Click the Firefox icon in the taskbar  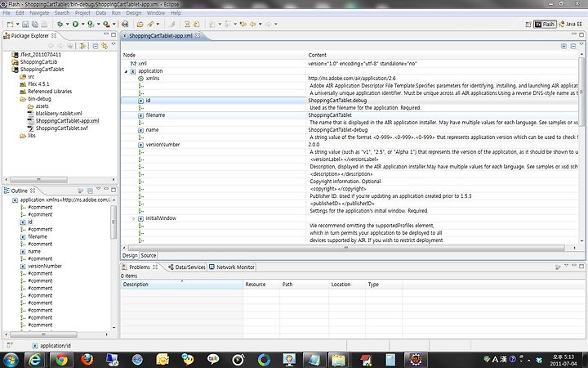[87, 360]
